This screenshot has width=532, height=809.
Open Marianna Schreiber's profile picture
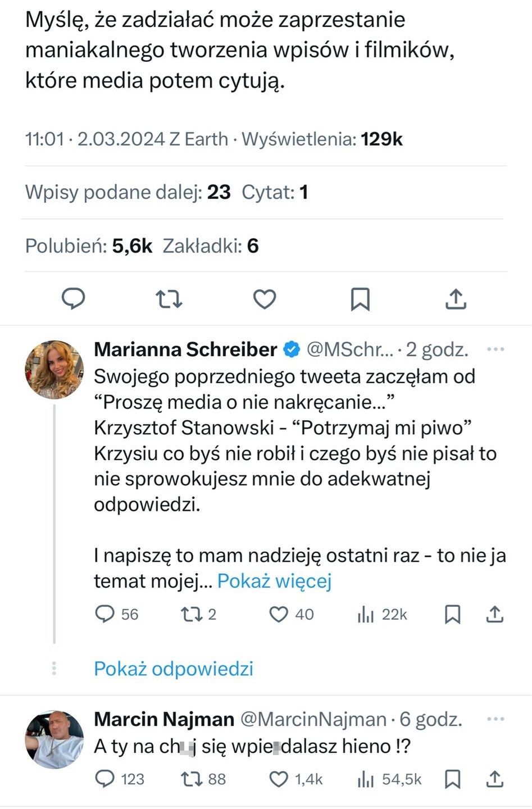point(54,370)
